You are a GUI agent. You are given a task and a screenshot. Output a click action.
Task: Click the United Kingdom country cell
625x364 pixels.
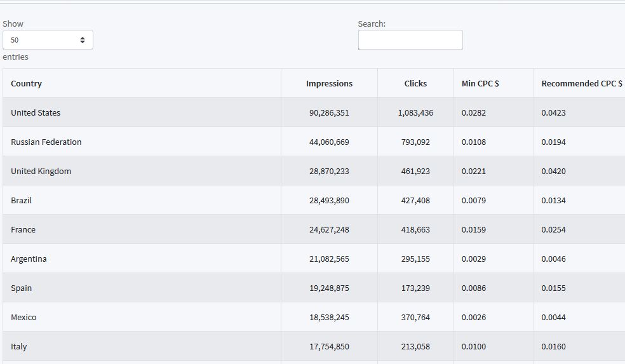tap(142, 171)
